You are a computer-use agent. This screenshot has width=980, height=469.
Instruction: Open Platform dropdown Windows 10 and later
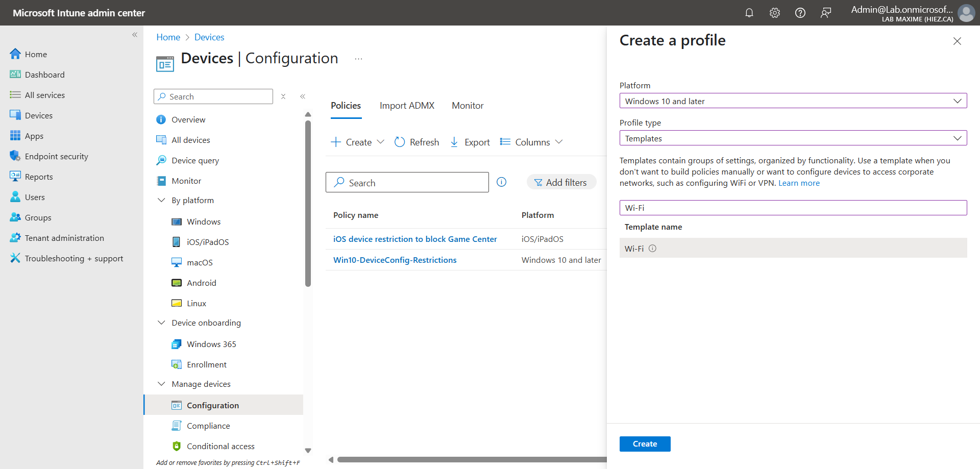click(793, 101)
